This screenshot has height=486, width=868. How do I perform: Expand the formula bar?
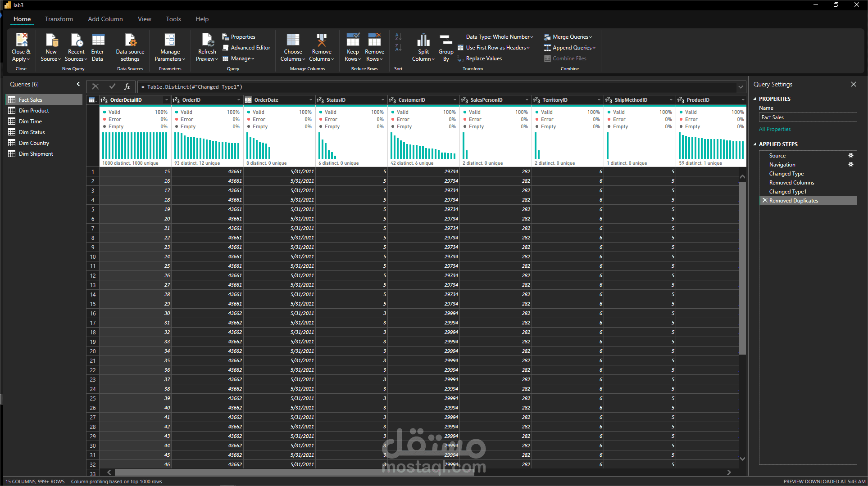tap(741, 87)
